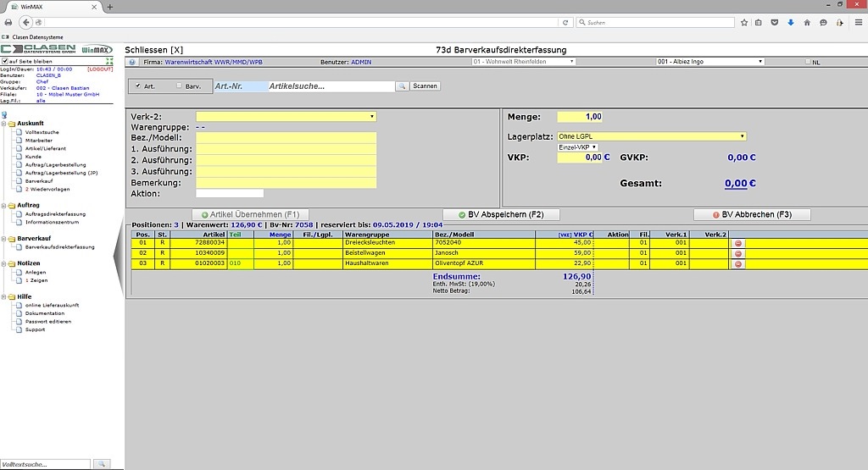Bookmark this page with the star icon
Image resolution: width=868 pixels, height=470 pixels.
pos(744,23)
